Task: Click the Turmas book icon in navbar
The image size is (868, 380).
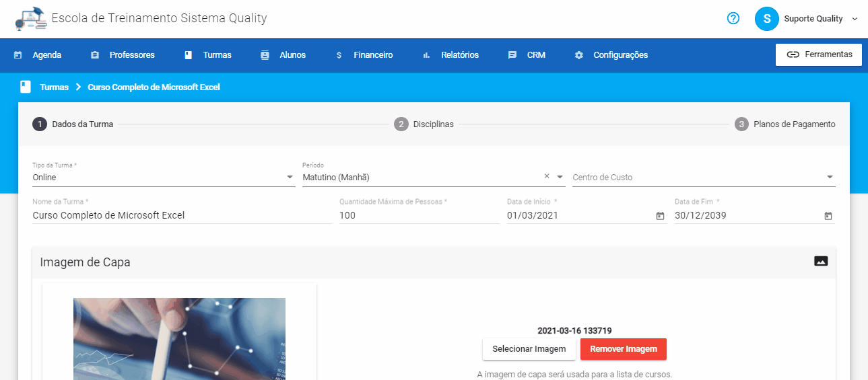Action: [189, 55]
